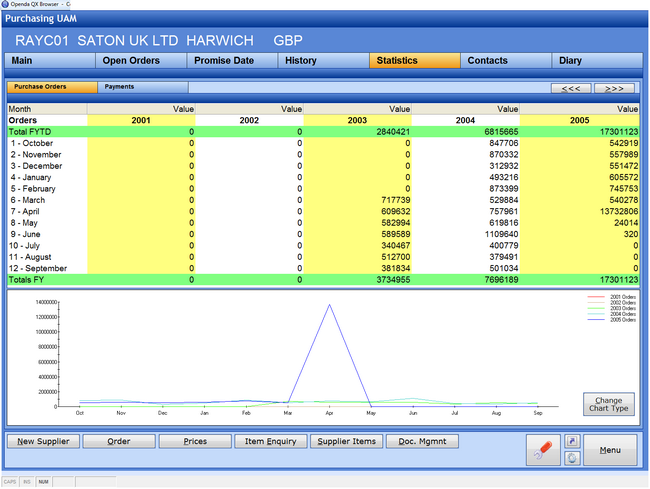Click the New Supplier button
The width and height of the screenshot is (650, 489).
point(43,441)
